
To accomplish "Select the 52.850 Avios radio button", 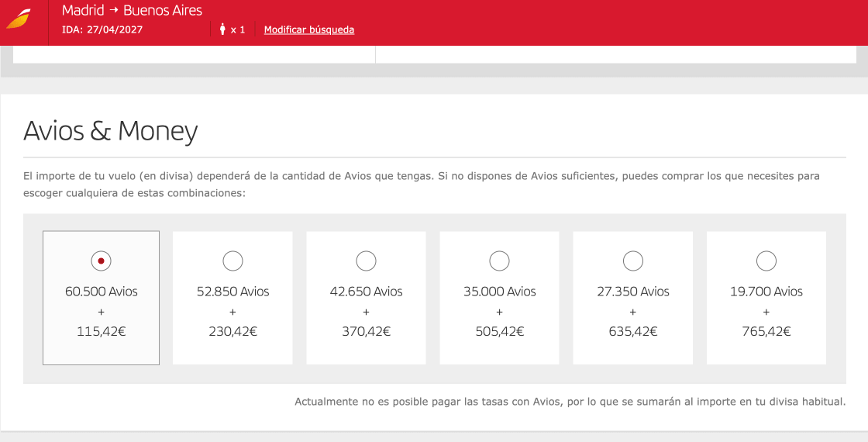I will pos(232,261).
